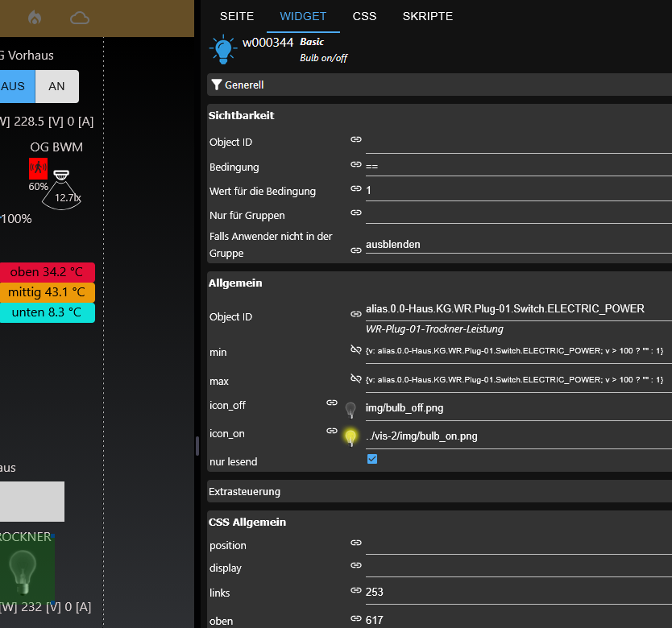672x628 pixels.
Task: Click the unlinked binding icon beside max
Action: 356,378
